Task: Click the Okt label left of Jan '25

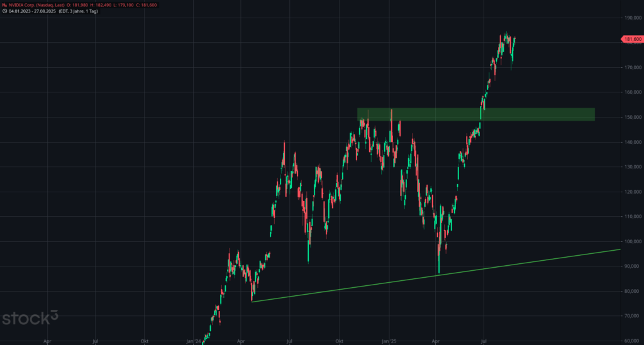Action: pos(339,341)
